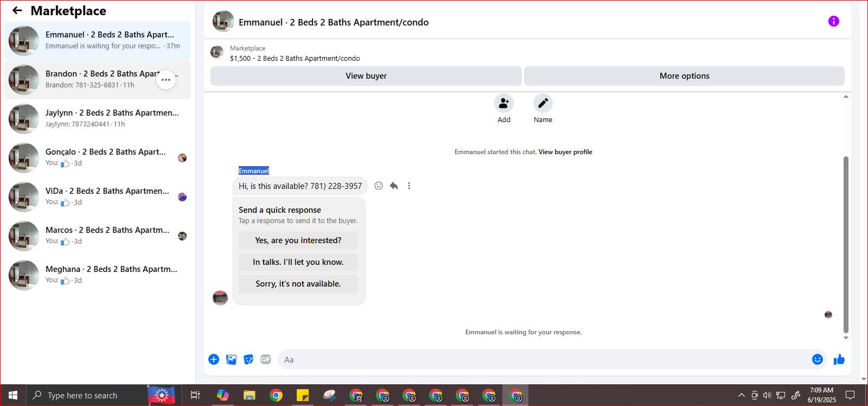
Task: Reply to Emmanuel's message using the arrow icon
Action: (x=394, y=186)
